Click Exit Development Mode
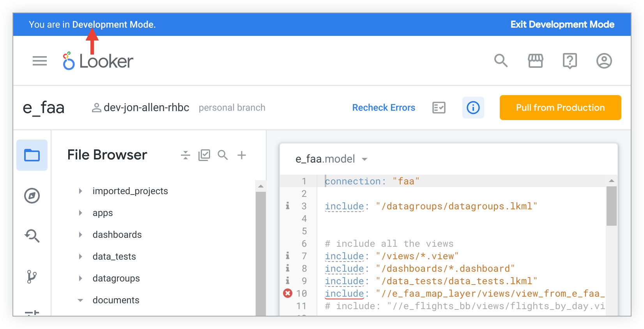Viewport: 644px width, 329px height. coord(562,25)
